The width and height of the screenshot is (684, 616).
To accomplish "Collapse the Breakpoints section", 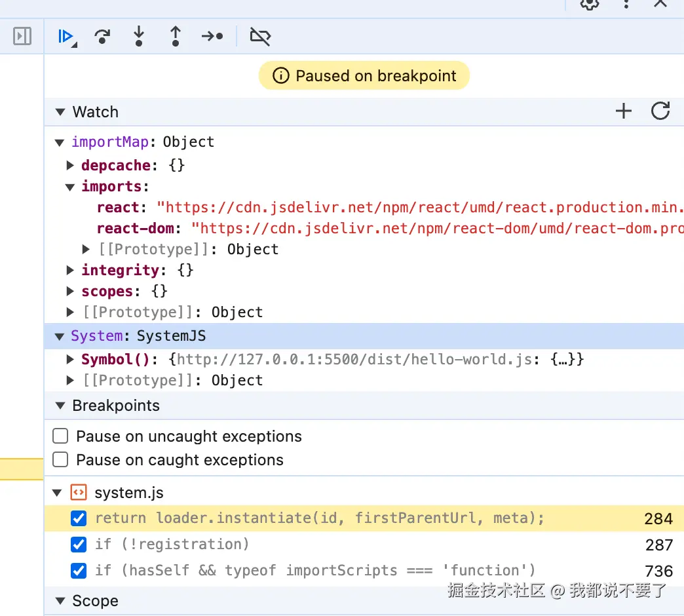I will pos(60,406).
